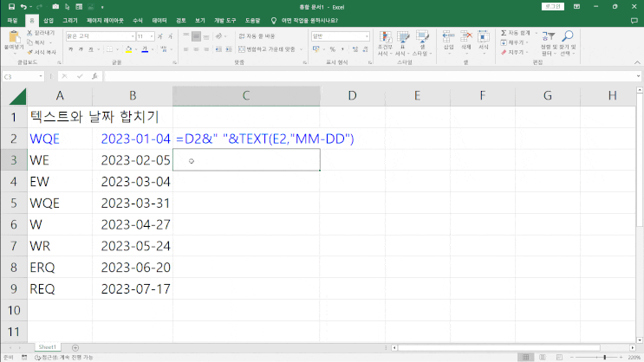Open the Name Box dropdown for C3
This screenshot has height=362, width=644.
tap(40, 76)
